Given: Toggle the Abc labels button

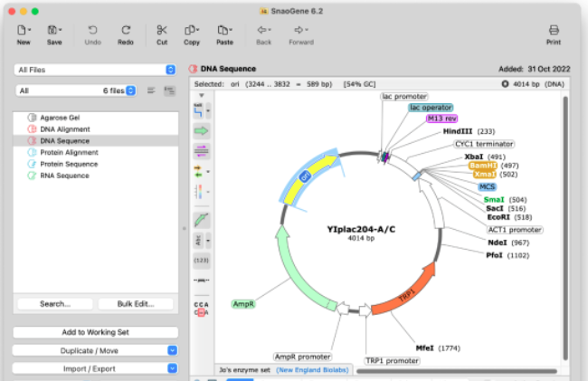Looking at the screenshot, I should pos(198,241).
